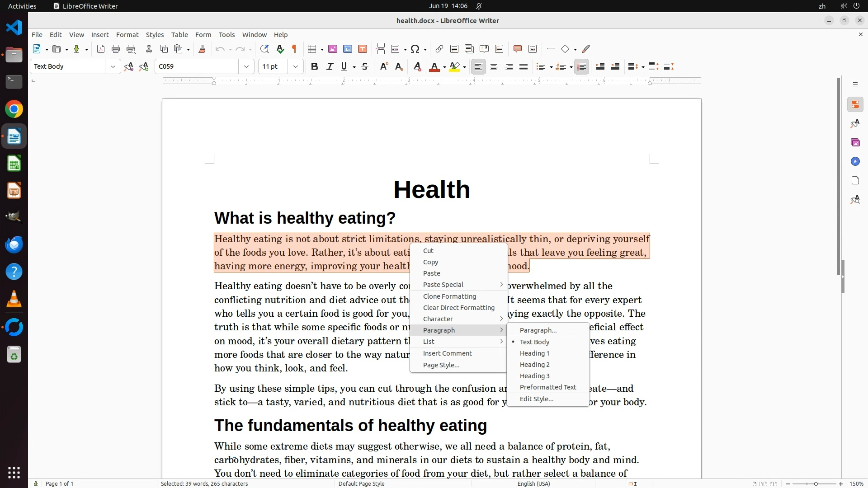Click the zoom slider in status bar
Viewport: 868px width, 488px height.
click(815, 484)
